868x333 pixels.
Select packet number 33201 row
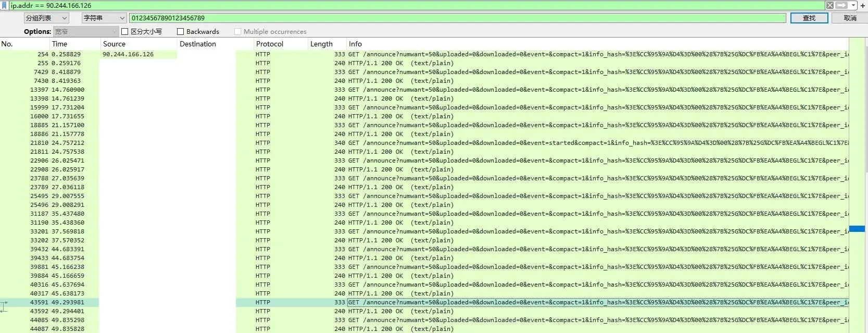coord(424,231)
